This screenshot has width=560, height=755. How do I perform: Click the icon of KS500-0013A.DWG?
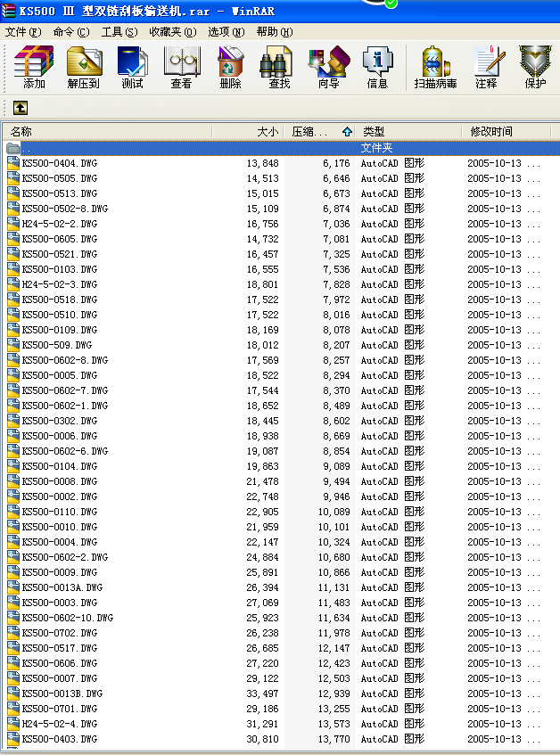click(x=13, y=587)
